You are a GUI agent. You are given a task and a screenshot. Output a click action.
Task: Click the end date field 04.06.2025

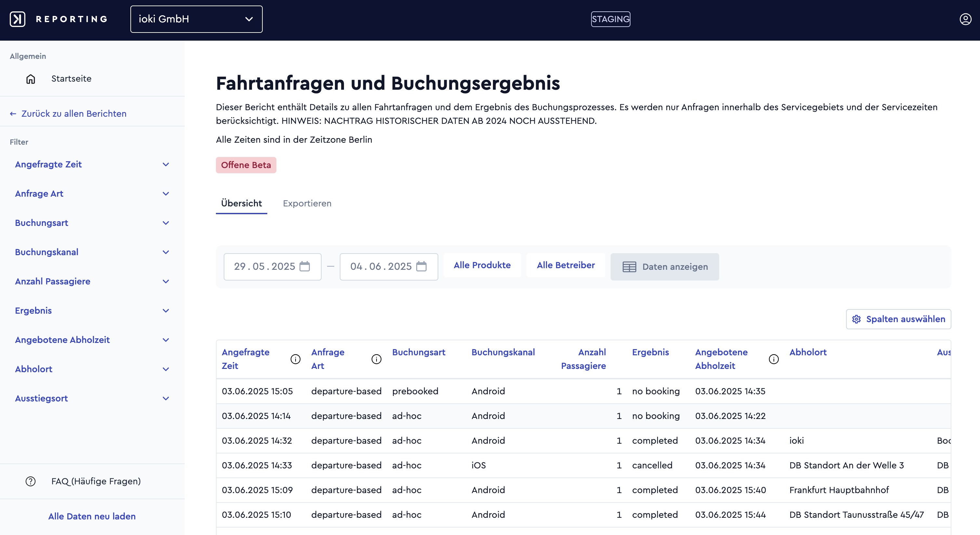(389, 267)
